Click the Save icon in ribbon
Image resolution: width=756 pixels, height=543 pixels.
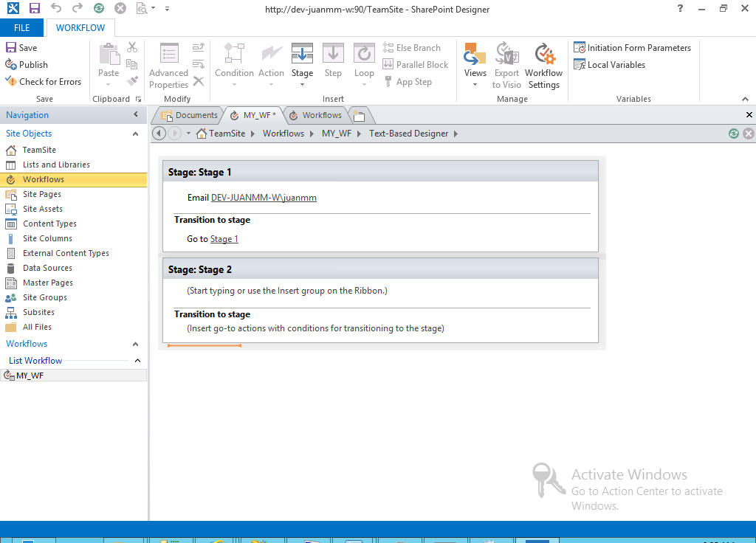(x=11, y=48)
